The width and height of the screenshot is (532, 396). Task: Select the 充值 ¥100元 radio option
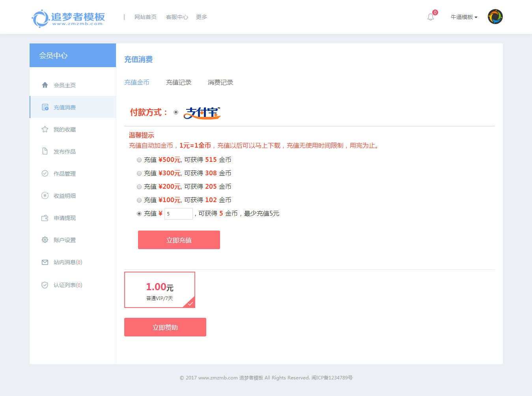tap(139, 200)
